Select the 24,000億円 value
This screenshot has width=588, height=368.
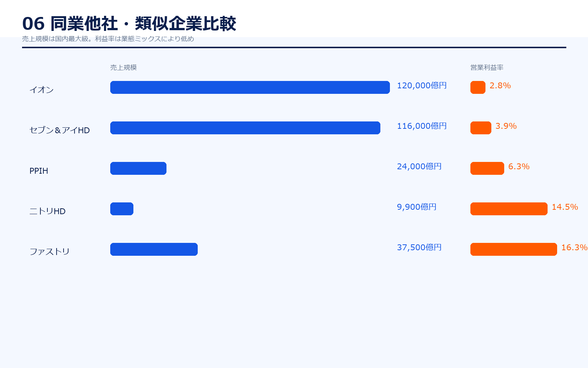pos(419,166)
